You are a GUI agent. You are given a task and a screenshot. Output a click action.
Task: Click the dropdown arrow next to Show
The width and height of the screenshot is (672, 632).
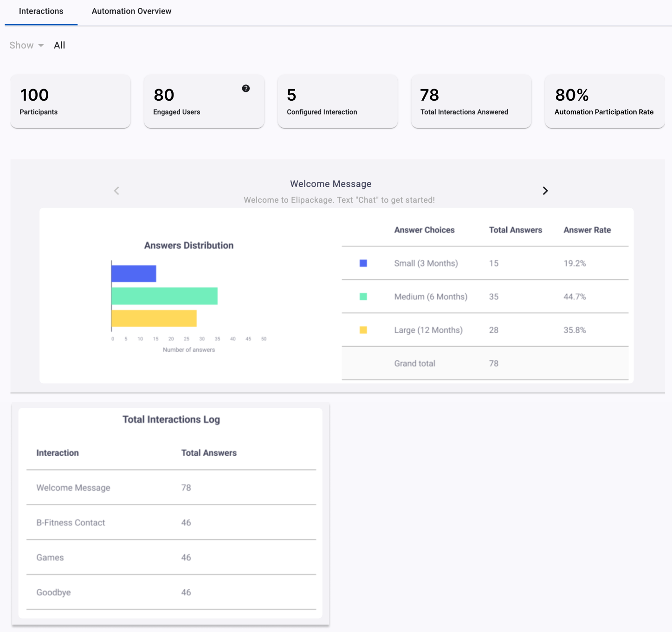41,45
